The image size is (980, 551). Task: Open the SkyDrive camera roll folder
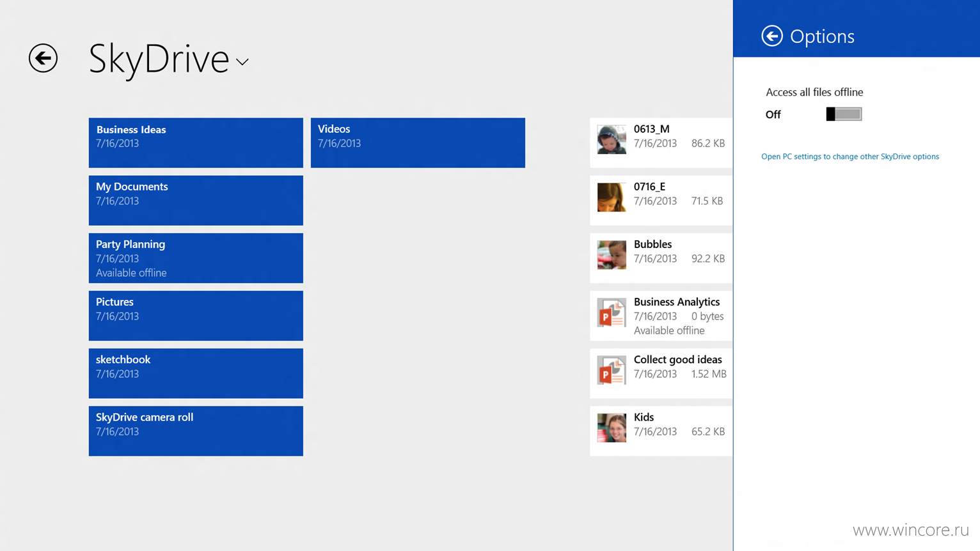196,431
